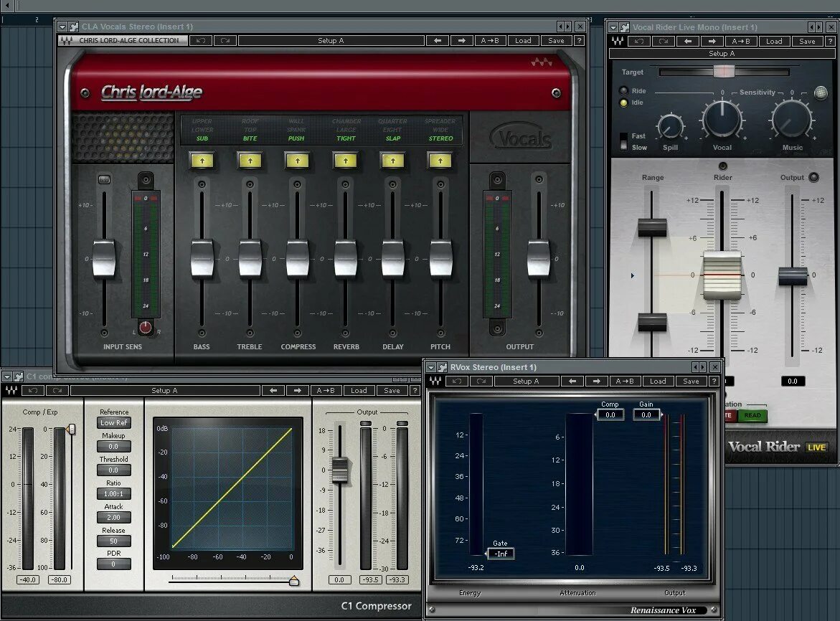
Task: Click redo icon in RVox toolbar
Action: click(x=481, y=381)
